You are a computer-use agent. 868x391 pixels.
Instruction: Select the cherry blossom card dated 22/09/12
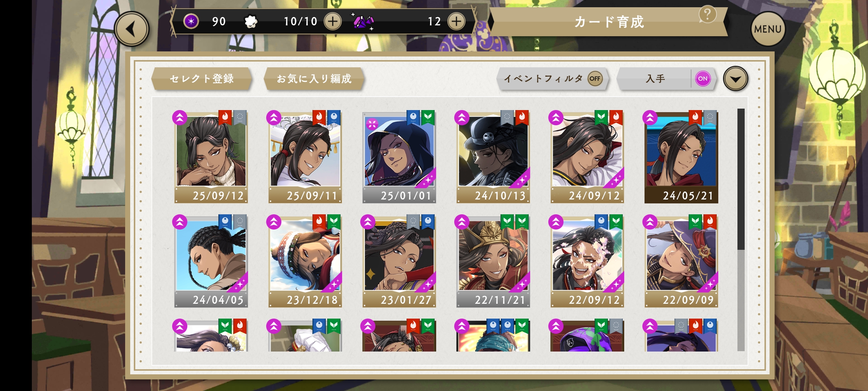[x=587, y=261]
